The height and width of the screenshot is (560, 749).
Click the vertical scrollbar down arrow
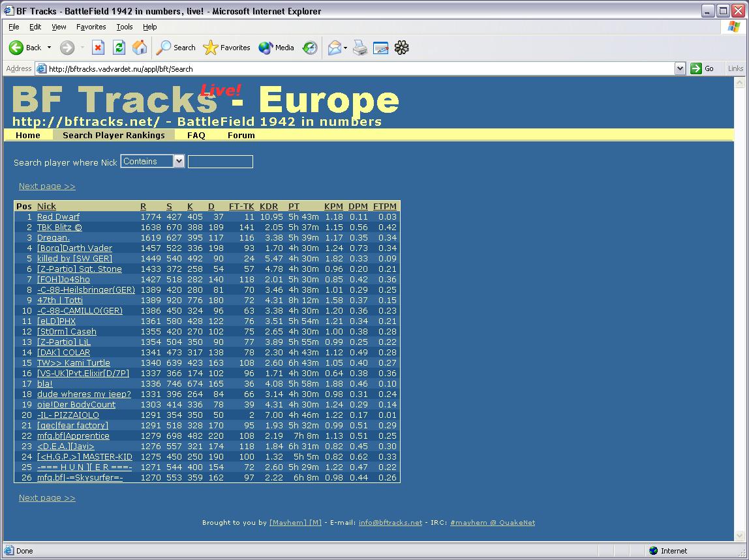tap(739, 536)
